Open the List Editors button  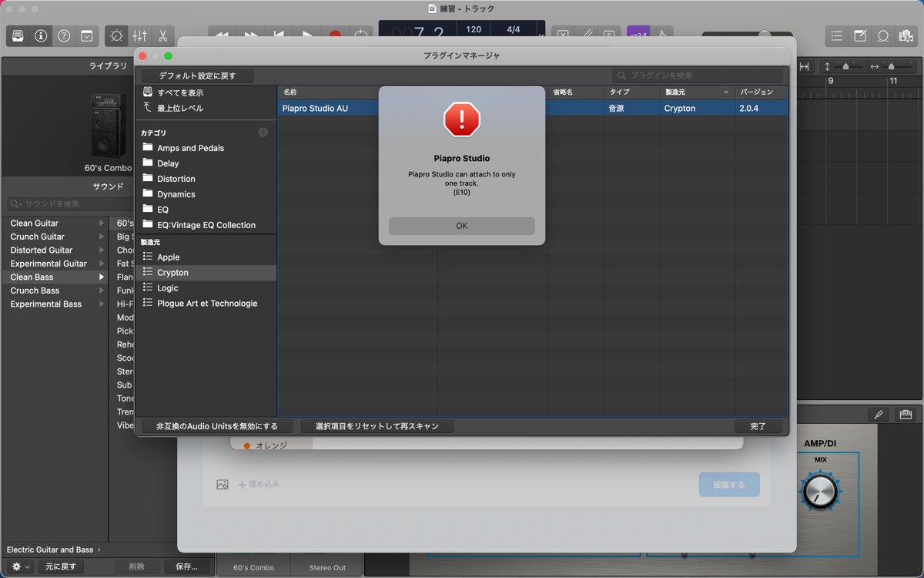click(x=837, y=35)
